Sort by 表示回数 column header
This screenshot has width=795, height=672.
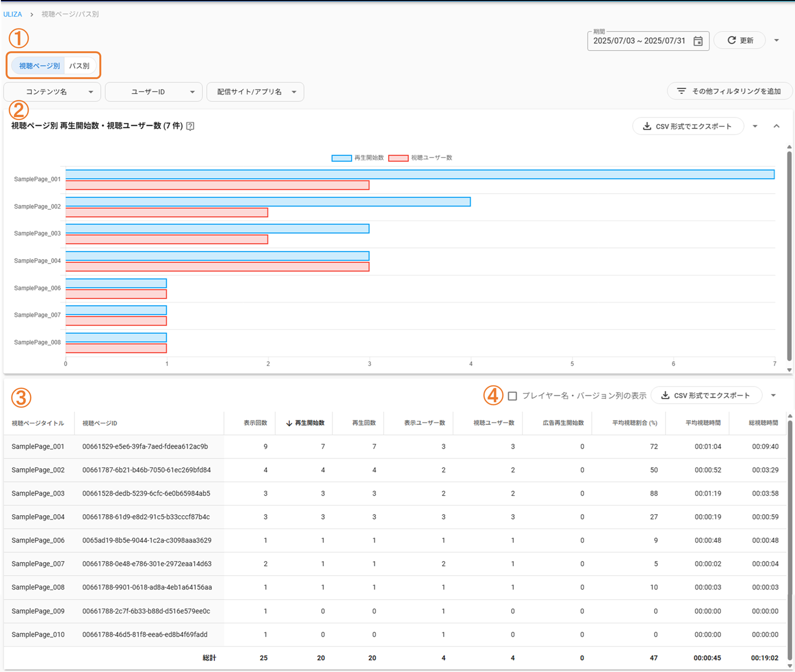coord(255,423)
